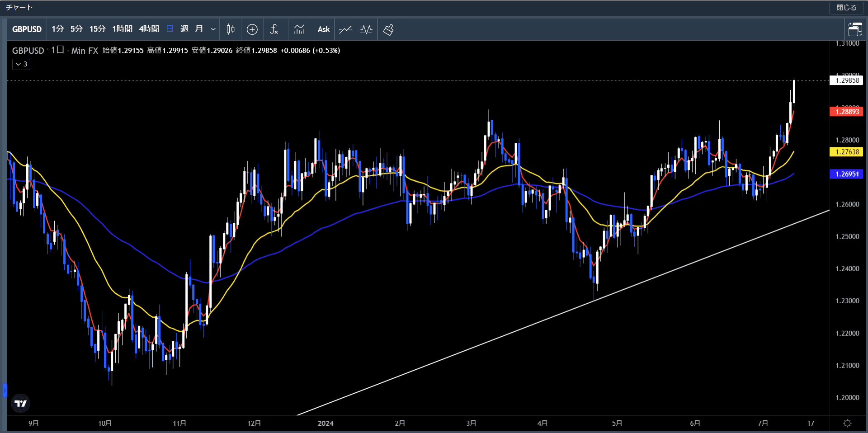
Task: Switch to 15分 timeframe
Action: [x=97, y=29]
